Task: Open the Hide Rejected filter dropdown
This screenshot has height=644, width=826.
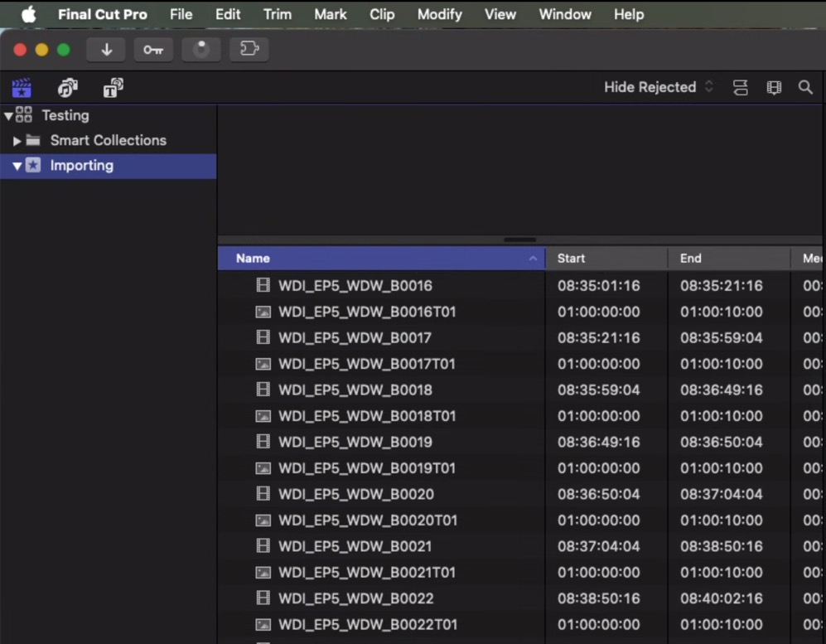Action: [x=659, y=87]
